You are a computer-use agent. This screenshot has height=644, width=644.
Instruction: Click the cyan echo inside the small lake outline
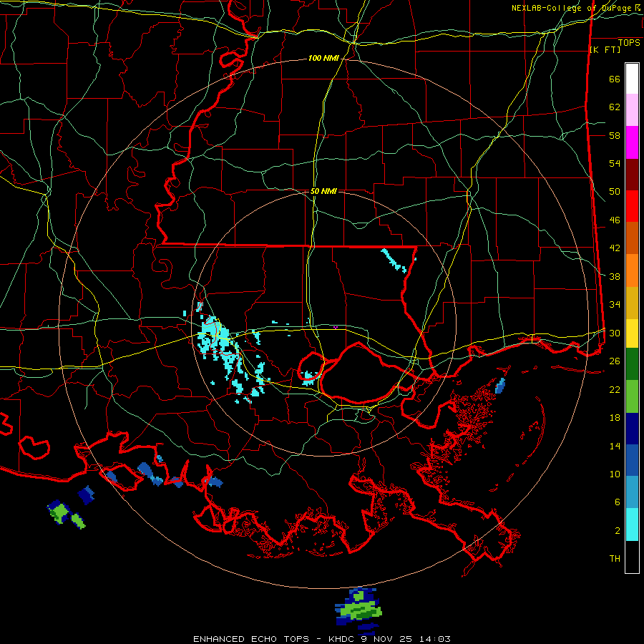(309, 376)
